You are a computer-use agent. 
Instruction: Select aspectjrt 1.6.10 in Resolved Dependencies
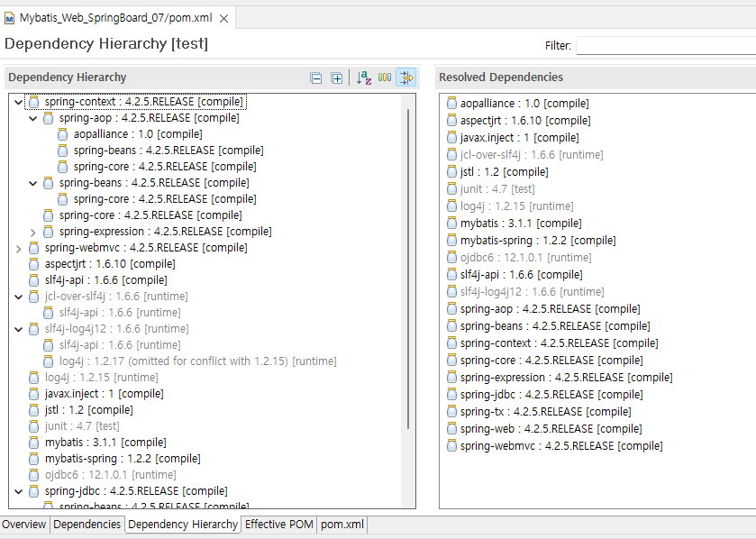click(x=525, y=121)
